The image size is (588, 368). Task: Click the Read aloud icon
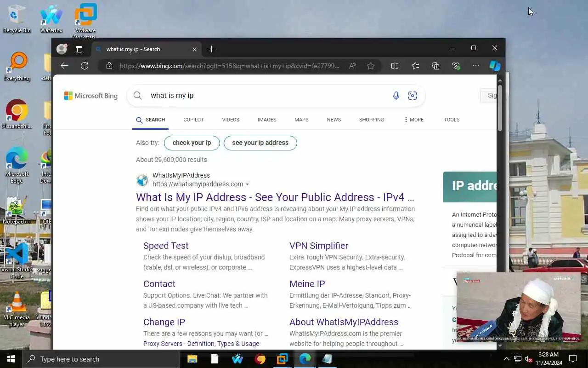[352, 66]
